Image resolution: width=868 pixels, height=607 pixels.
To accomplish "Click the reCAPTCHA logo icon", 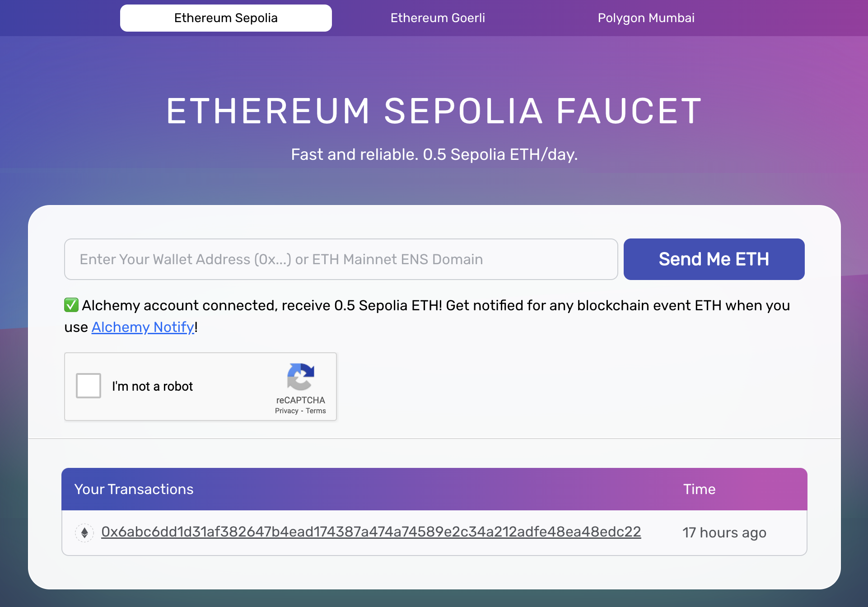I will coord(300,377).
